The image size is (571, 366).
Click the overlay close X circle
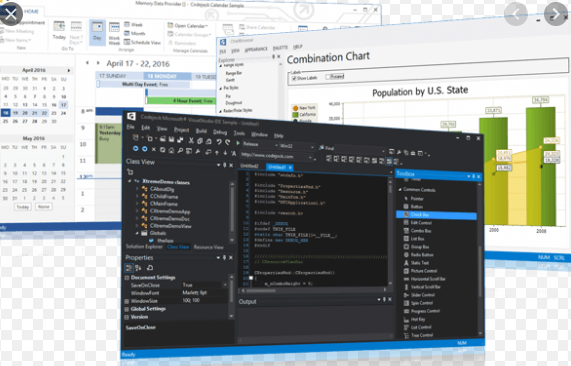pos(11,14)
